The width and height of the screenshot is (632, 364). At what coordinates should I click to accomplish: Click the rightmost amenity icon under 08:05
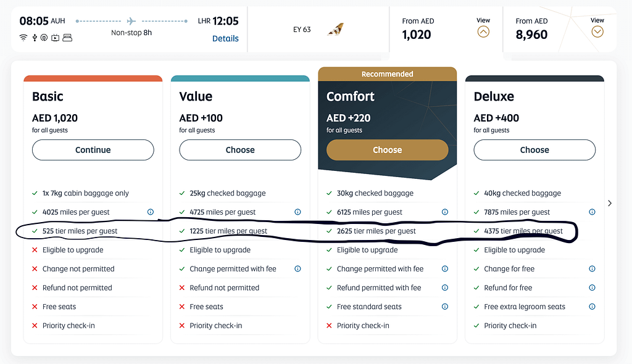(x=67, y=37)
